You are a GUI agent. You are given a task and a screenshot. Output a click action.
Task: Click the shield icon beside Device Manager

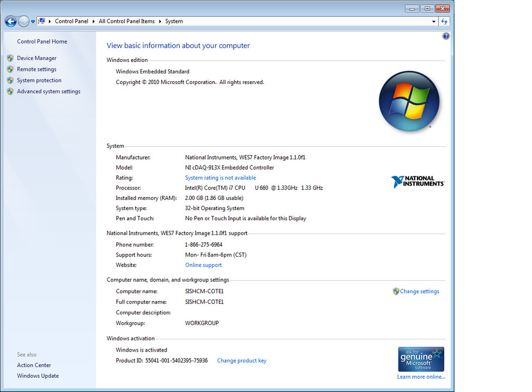coord(10,58)
